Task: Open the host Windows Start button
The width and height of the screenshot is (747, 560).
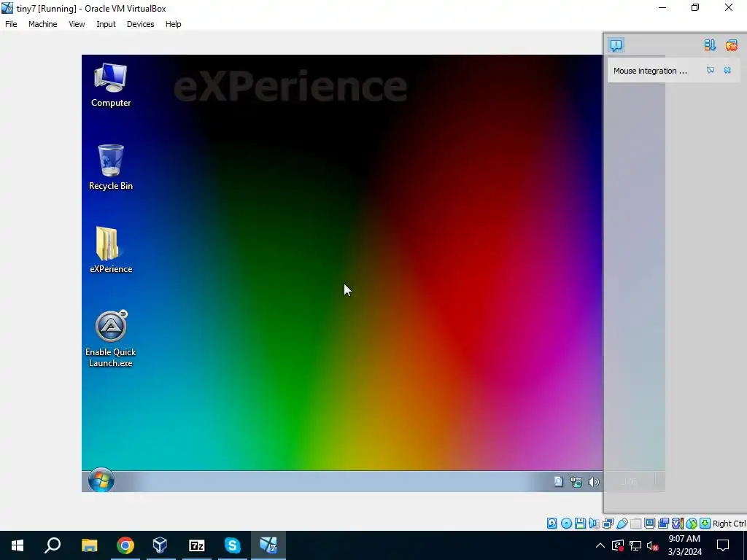Action: 18,545
